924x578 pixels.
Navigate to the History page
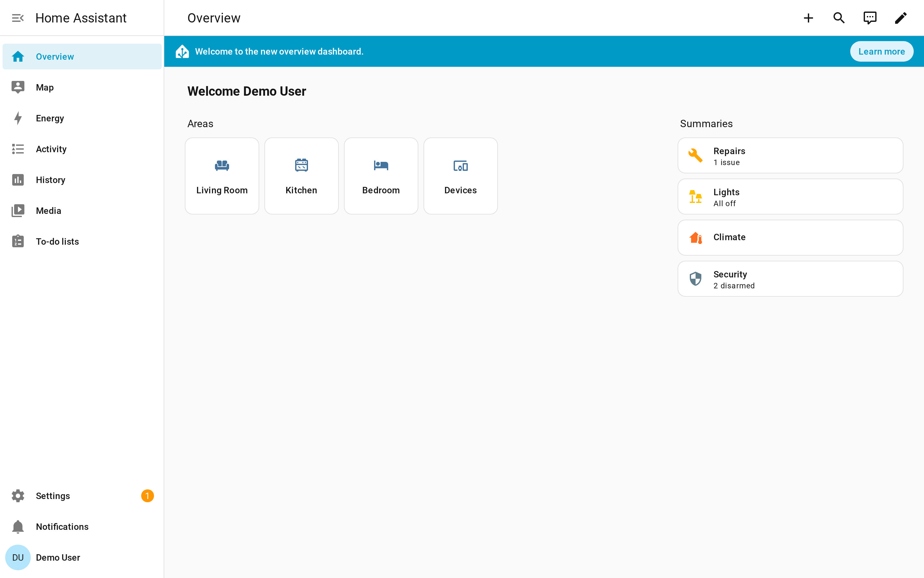(82, 180)
